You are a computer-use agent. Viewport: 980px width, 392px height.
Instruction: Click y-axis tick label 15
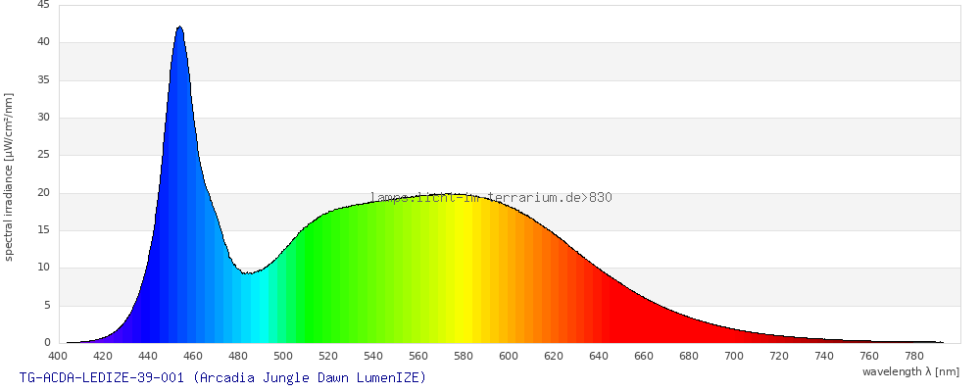pyautogui.click(x=43, y=230)
